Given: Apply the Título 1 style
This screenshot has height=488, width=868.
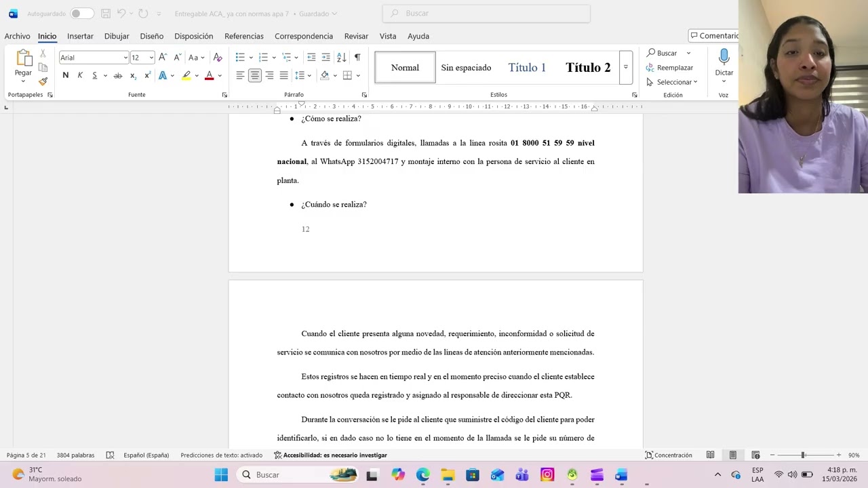Looking at the screenshot, I should [x=527, y=67].
